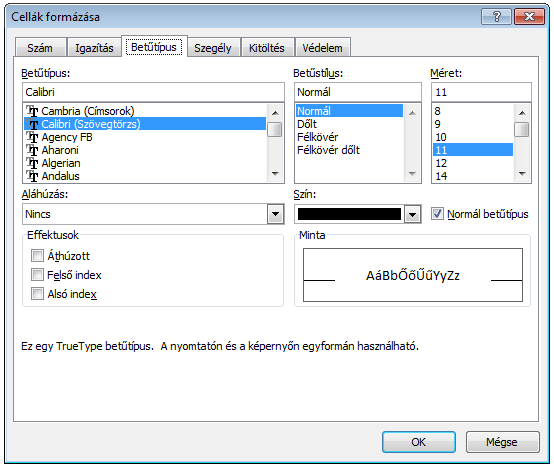Click the font list scroll up arrow
The height and width of the screenshot is (467, 554).
275,113
